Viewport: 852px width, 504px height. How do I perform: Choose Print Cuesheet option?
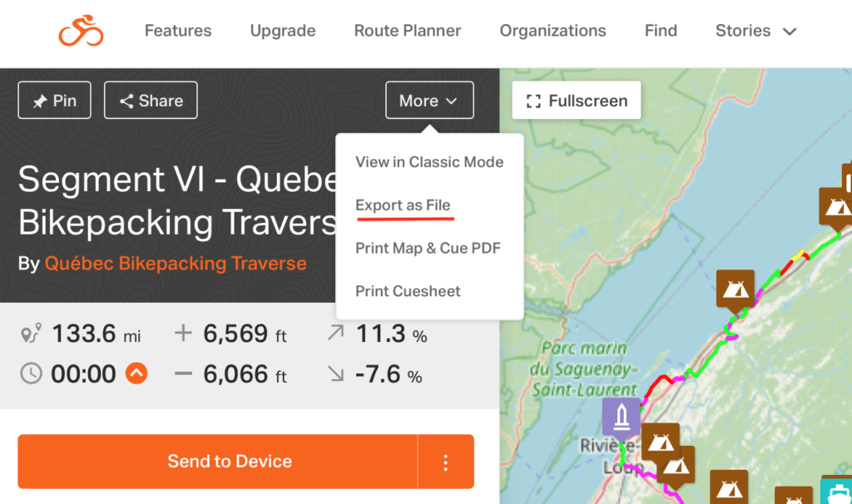[x=408, y=291]
